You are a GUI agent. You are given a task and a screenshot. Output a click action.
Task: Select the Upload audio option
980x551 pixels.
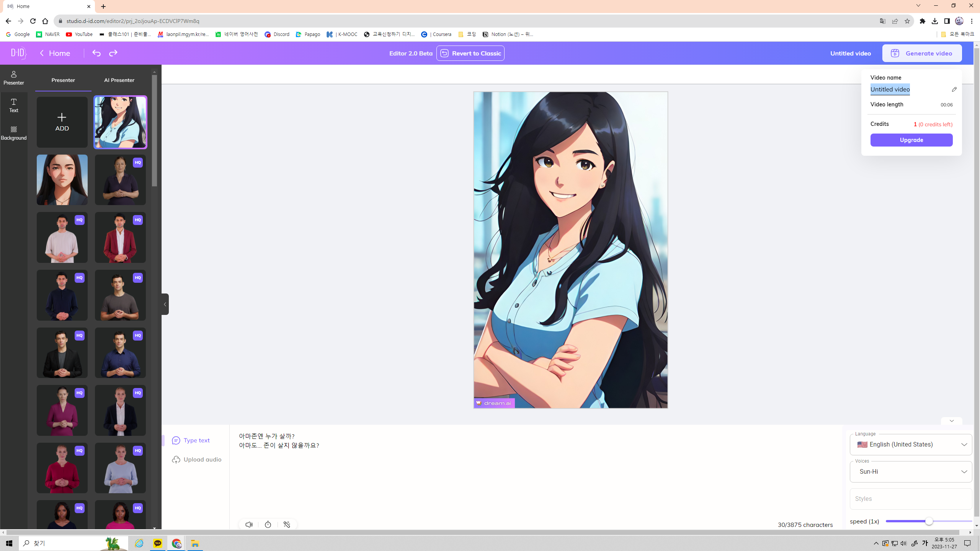[x=197, y=460]
